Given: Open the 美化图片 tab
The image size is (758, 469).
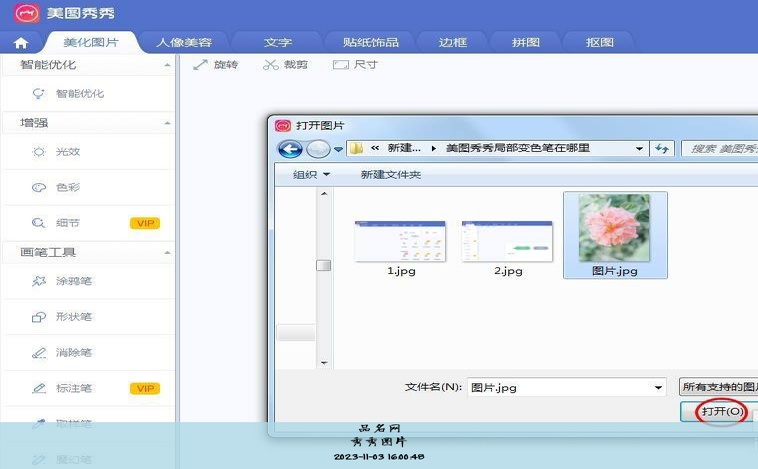Looking at the screenshot, I should (x=91, y=43).
